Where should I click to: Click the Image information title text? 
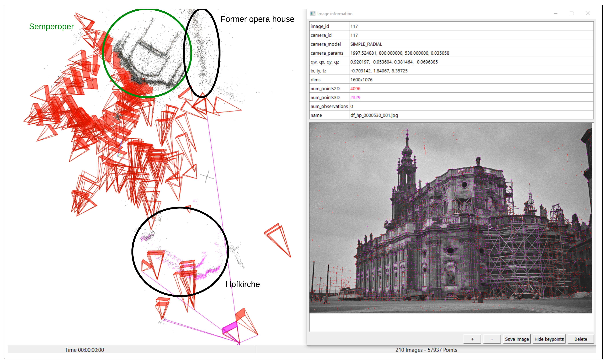coord(335,14)
